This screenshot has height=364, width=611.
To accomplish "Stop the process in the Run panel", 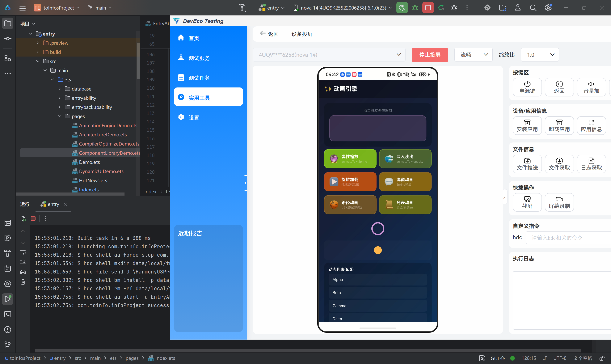I will click(x=33, y=218).
